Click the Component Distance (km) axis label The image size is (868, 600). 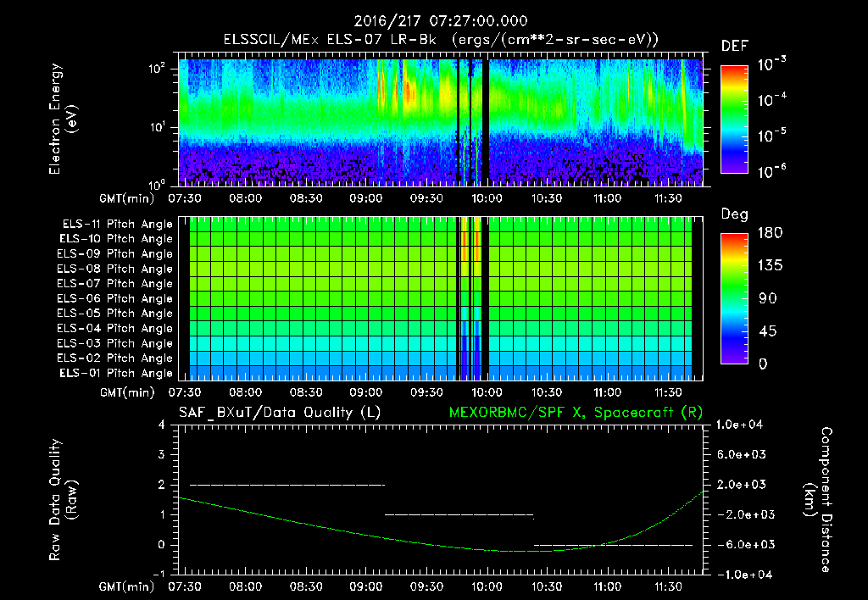[818, 500]
